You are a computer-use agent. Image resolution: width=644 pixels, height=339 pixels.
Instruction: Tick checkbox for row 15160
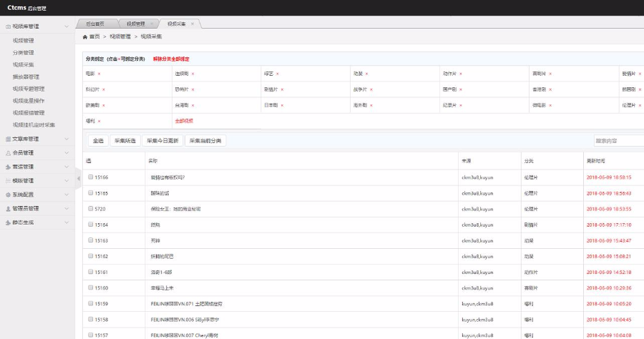(x=90, y=288)
